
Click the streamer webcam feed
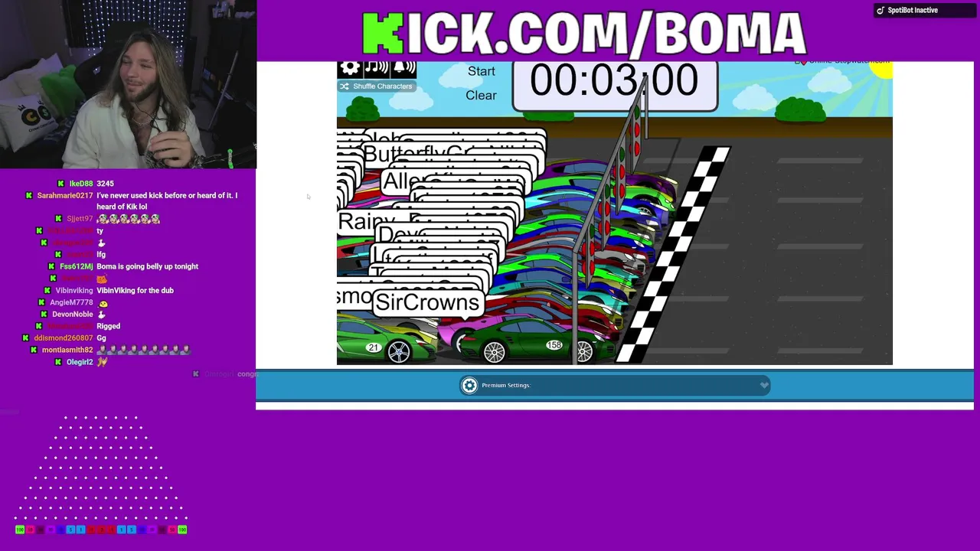(128, 84)
